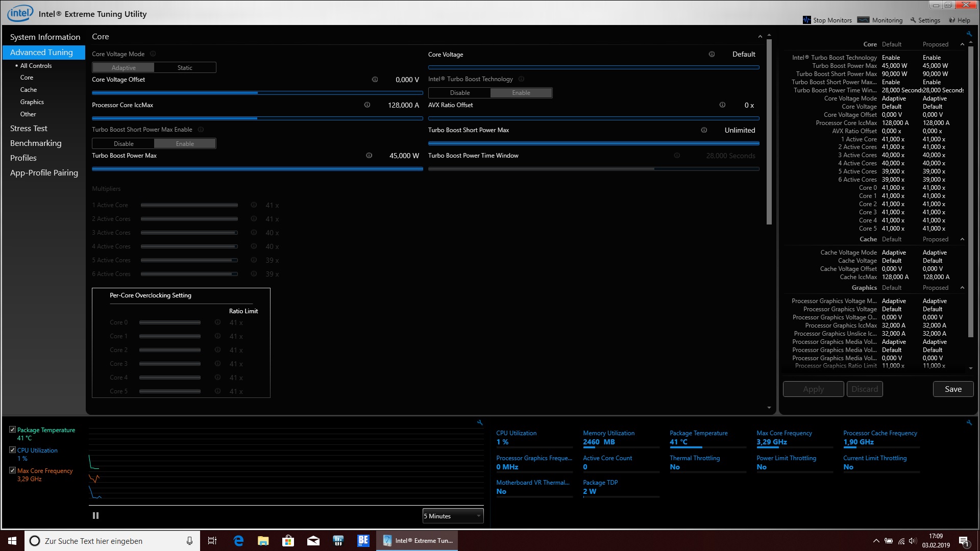Show info for Core Voltage Offset
The height and width of the screenshot is (551, 980).
pos(375,80)
